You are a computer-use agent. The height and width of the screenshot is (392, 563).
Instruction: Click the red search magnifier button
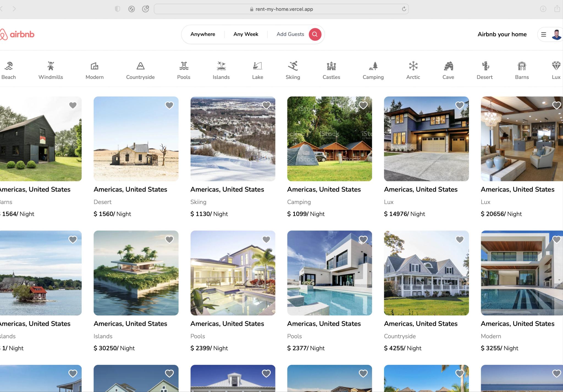(x=315, y=34)
